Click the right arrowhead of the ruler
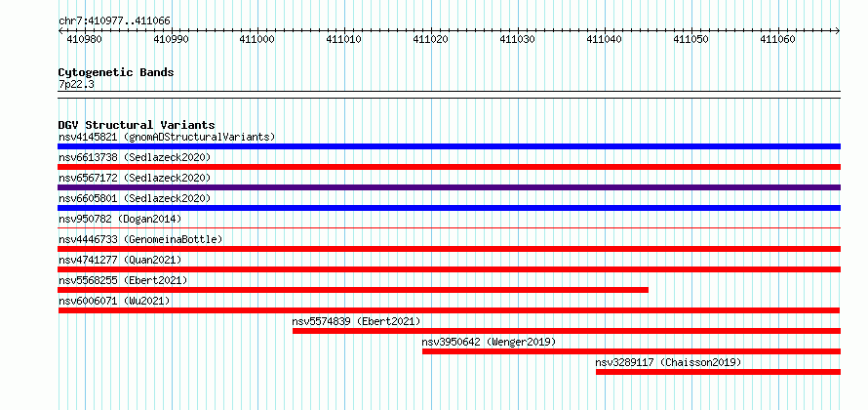The width and height of the screenshot is (868, 410). 838,31
